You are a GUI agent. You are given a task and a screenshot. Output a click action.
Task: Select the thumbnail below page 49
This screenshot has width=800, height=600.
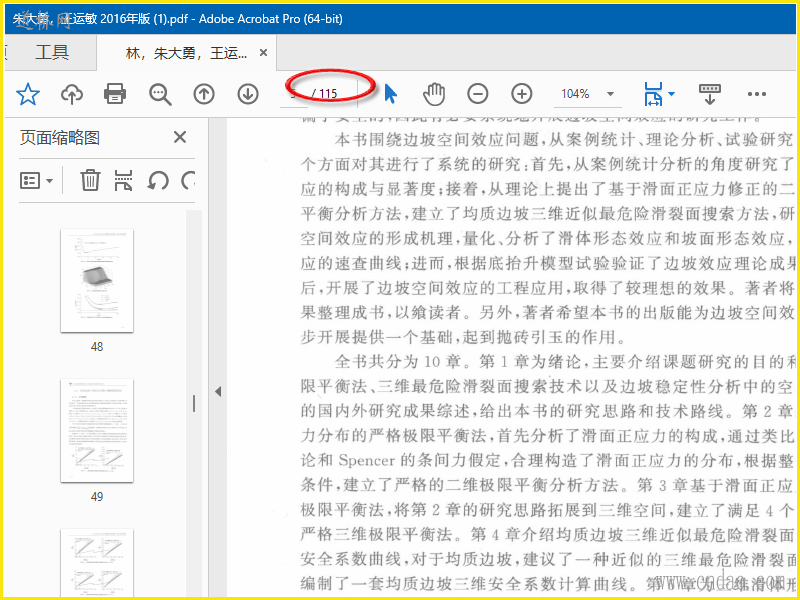coord(97,564)
